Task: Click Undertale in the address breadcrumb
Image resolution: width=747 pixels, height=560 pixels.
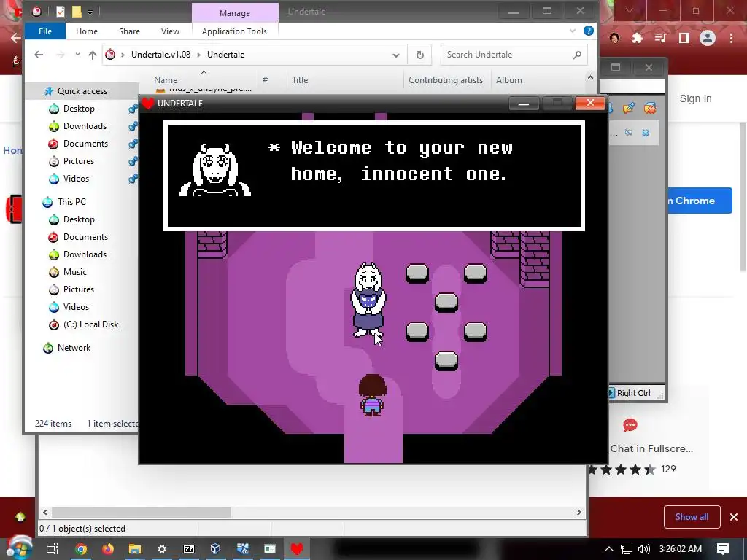Action: [x=226, y=55]
